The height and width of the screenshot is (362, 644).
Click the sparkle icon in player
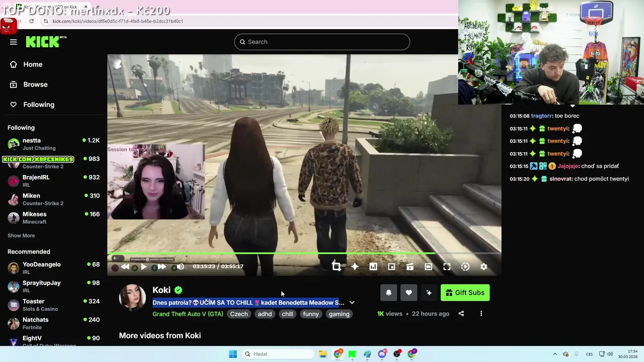click(x=355, y=267)
